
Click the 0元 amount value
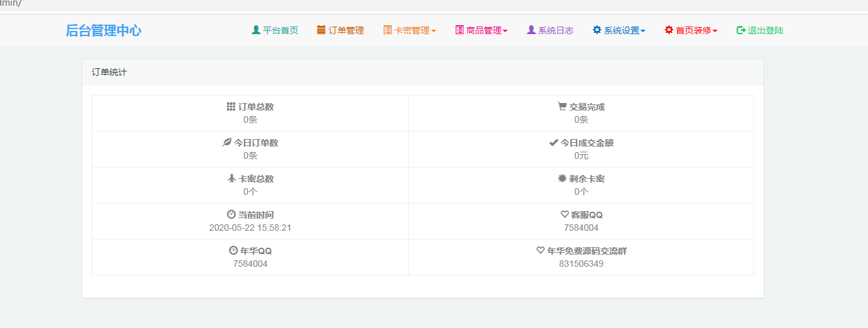(581, 155)
